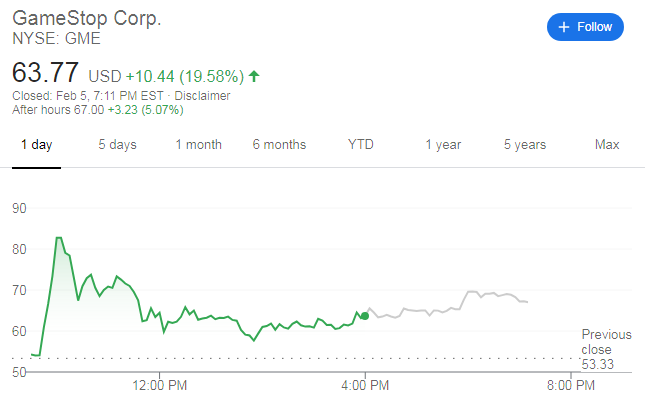Click the plus icon on Follow button
Screen dimensions: 645x408
point(564,27)
